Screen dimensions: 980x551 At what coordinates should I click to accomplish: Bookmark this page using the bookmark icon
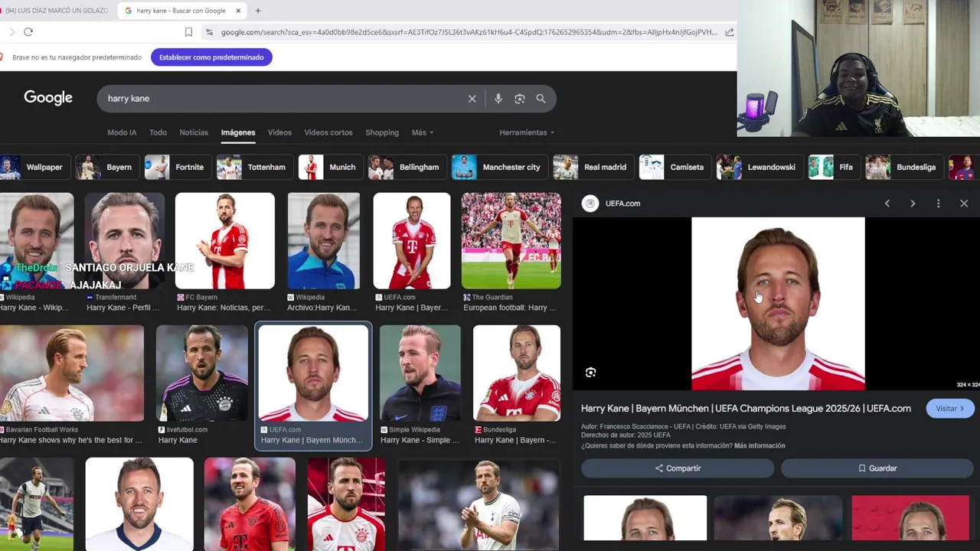(188, 32)
